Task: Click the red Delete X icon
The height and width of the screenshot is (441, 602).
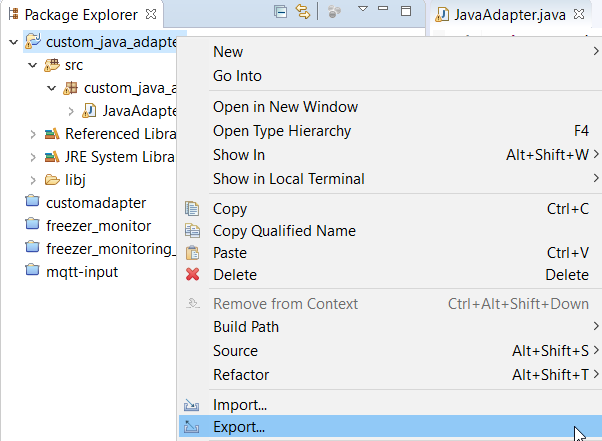Action: click(x=192, y=274)
